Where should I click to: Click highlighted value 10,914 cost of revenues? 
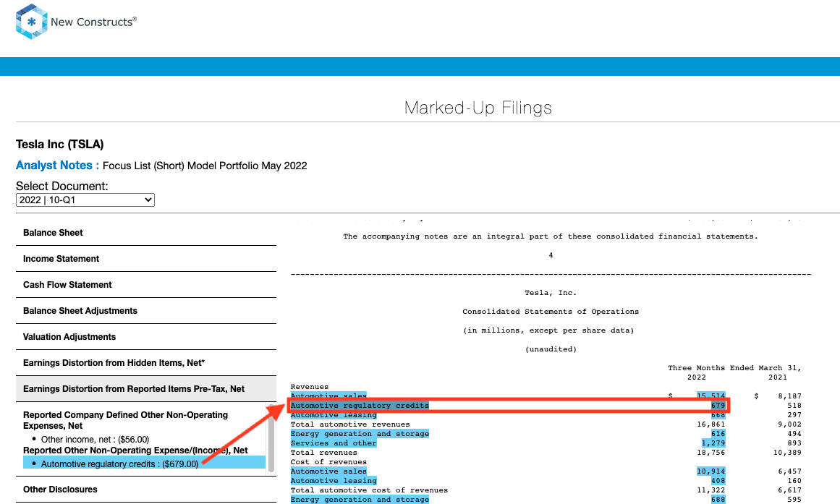(x=711, y=471)
